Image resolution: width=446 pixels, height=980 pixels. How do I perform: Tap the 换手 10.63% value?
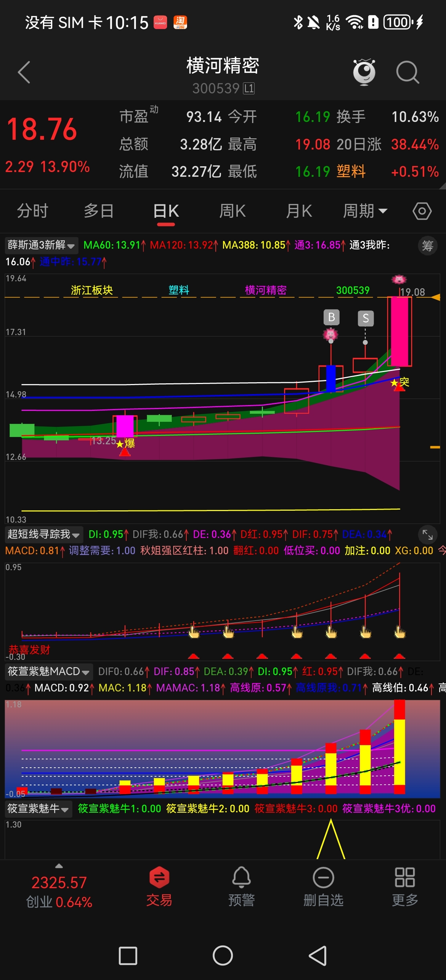[415, 117]
